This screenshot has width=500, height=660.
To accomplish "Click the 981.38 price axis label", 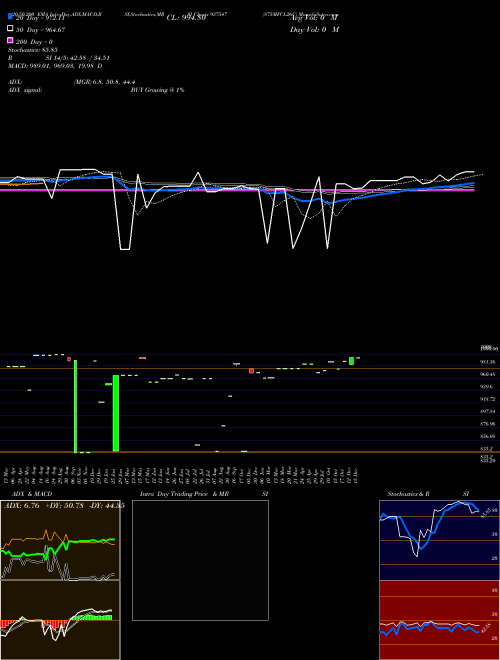I will 487,362.
